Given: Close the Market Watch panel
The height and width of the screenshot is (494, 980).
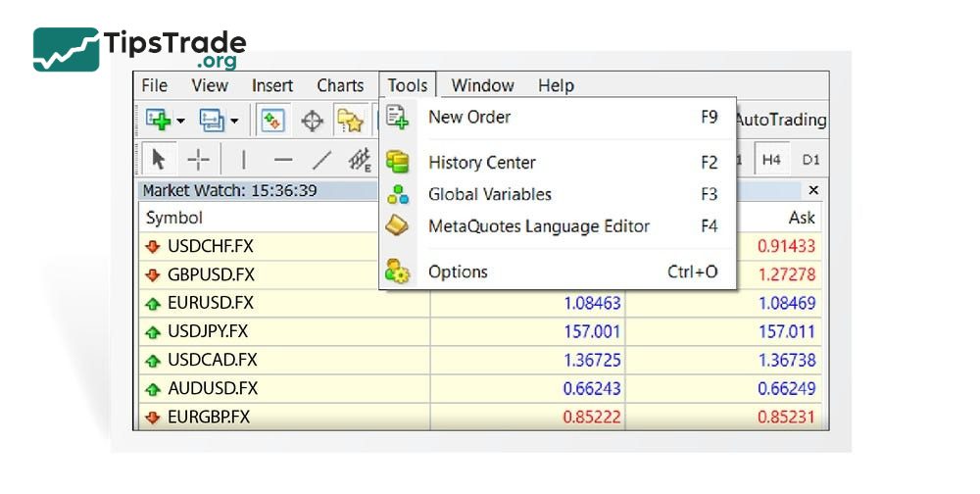Looking at the screenshot, I should pos(812,190).
